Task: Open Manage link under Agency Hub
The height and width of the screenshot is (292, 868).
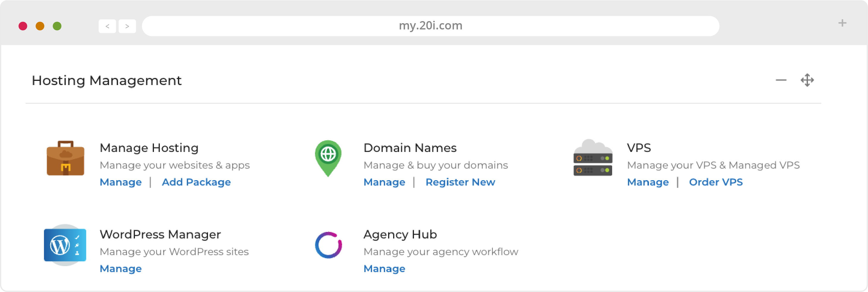Action: pos(384,269)
